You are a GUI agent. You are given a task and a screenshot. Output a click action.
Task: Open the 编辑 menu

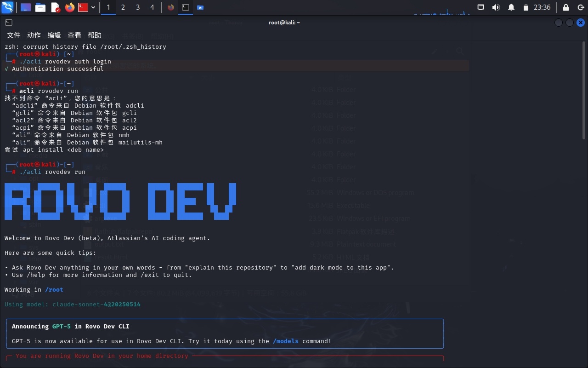[54, 35]
